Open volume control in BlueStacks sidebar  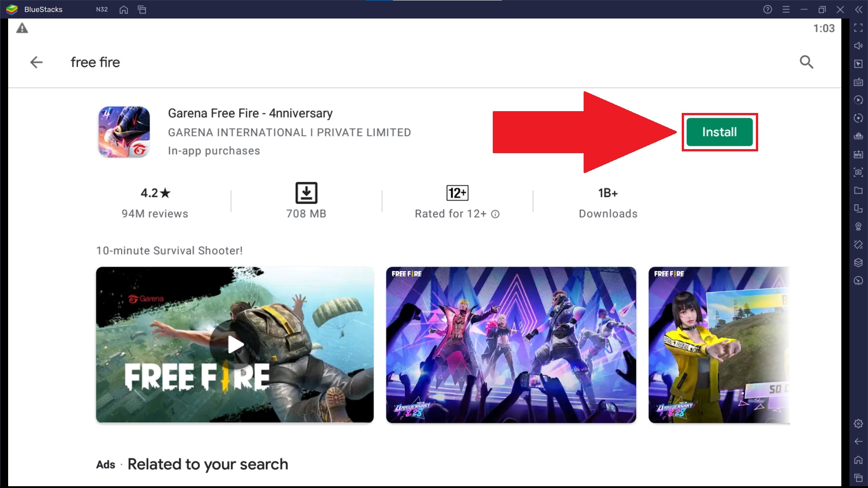coord(858,46)
